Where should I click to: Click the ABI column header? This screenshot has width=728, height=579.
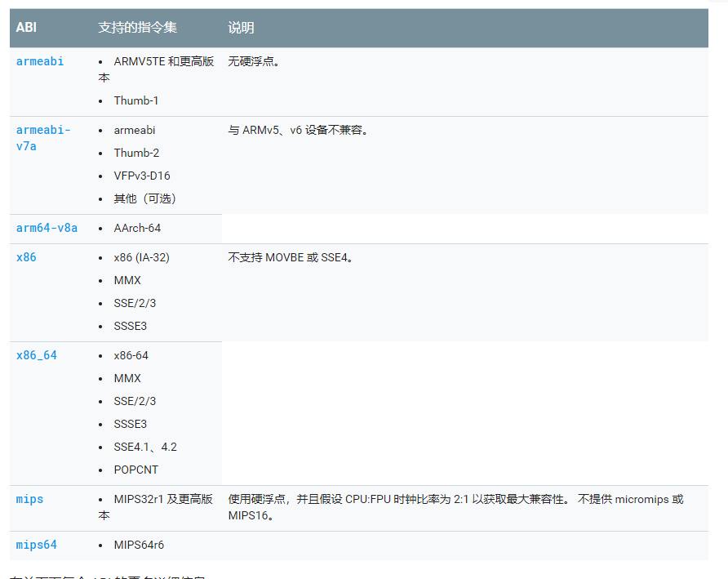pos(26,28)
